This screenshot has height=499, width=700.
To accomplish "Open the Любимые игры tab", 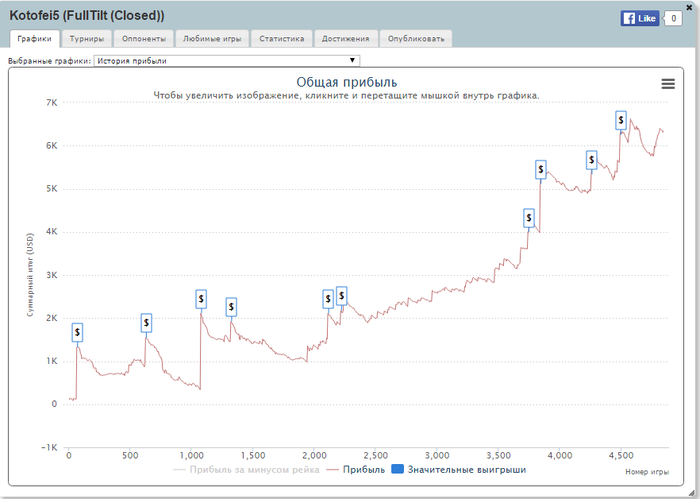I will click(212, 39).
